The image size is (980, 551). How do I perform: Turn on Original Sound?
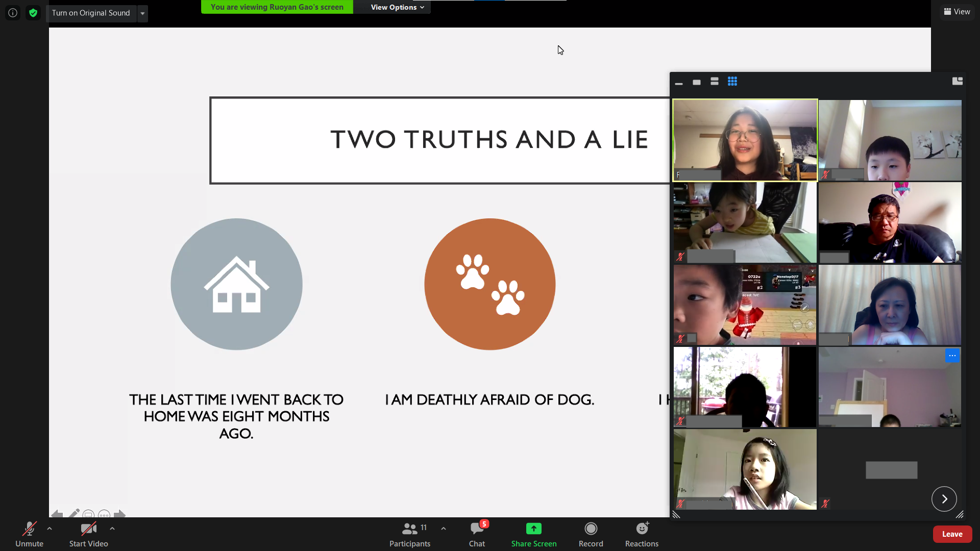tap(91, 13)
